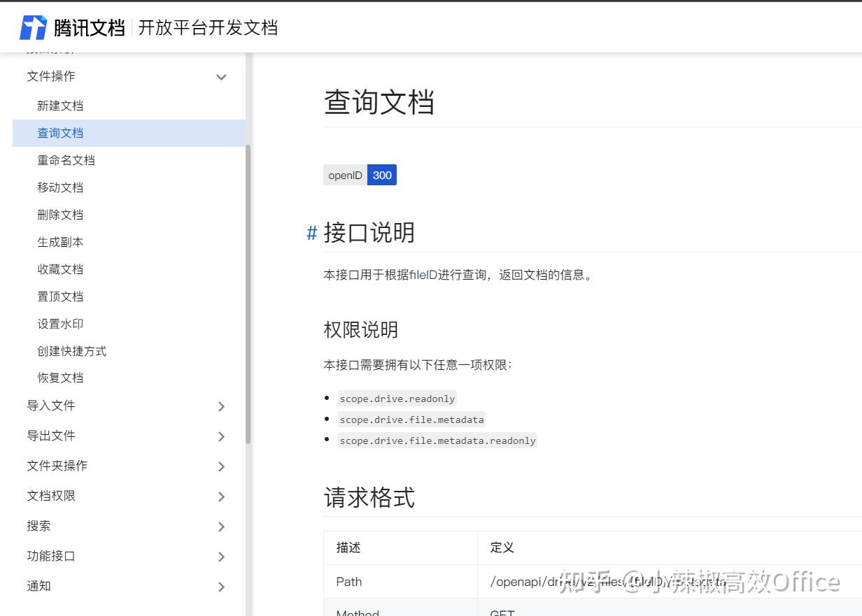Open the 删除文档 documentation page
This screenshot has width=862, height=616.
tap(60, 215)
